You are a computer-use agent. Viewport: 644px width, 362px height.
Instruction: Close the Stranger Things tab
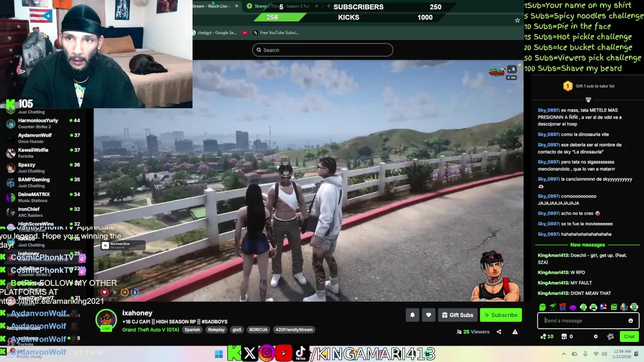pos(316,6)
